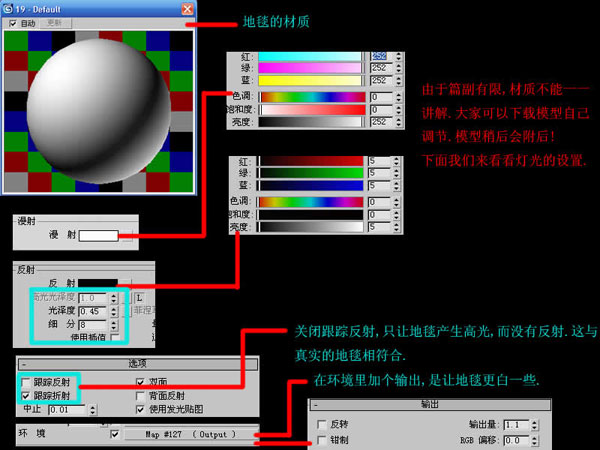Collapse the 选项 rollout header
Image resolution: width=600 pixels, height=450 pixels.
(138, 363)
